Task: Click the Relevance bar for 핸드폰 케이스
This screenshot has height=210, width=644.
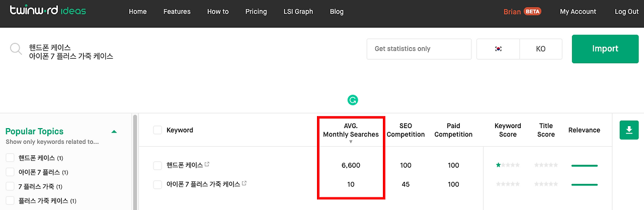Action: tap(584, 165)
